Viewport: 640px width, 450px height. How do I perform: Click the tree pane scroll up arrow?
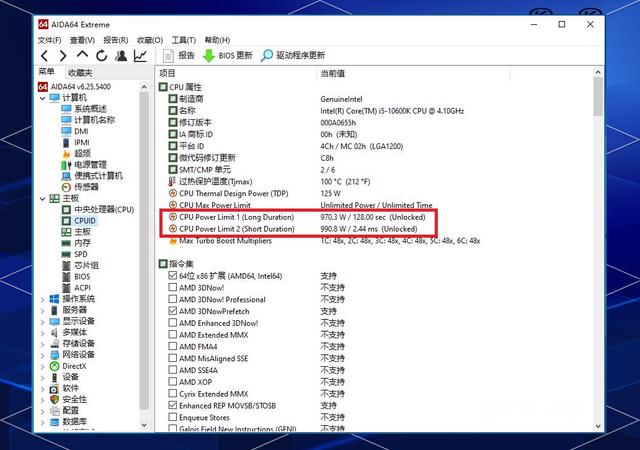click(144, 87)
